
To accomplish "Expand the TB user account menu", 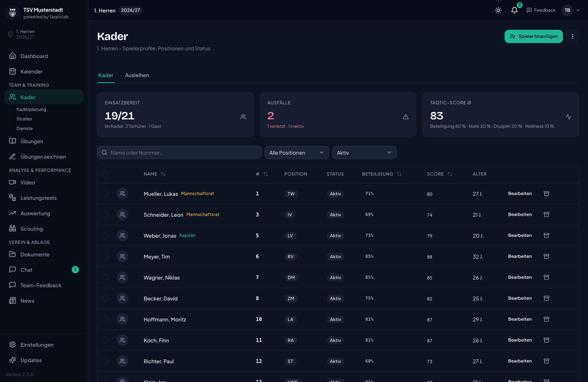I will 571,10.
